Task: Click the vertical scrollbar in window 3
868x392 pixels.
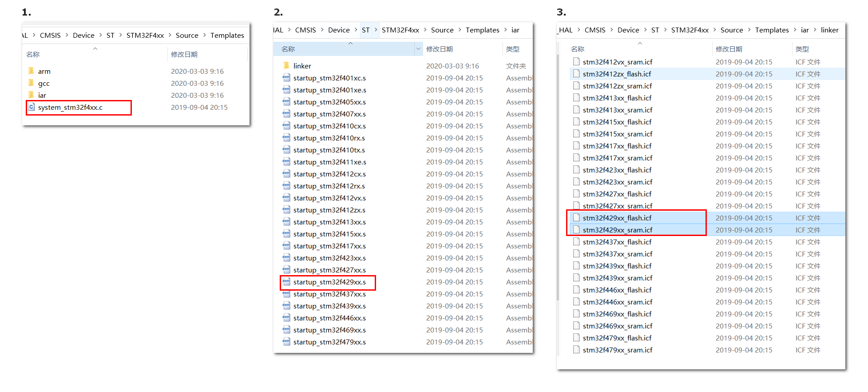Action: tap(559, 177)
